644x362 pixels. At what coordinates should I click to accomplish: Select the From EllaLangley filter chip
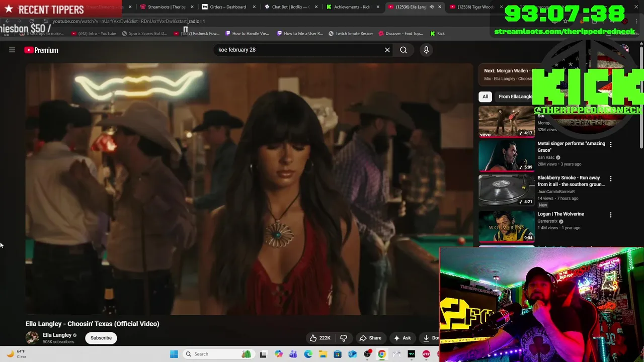pos(515,97)
